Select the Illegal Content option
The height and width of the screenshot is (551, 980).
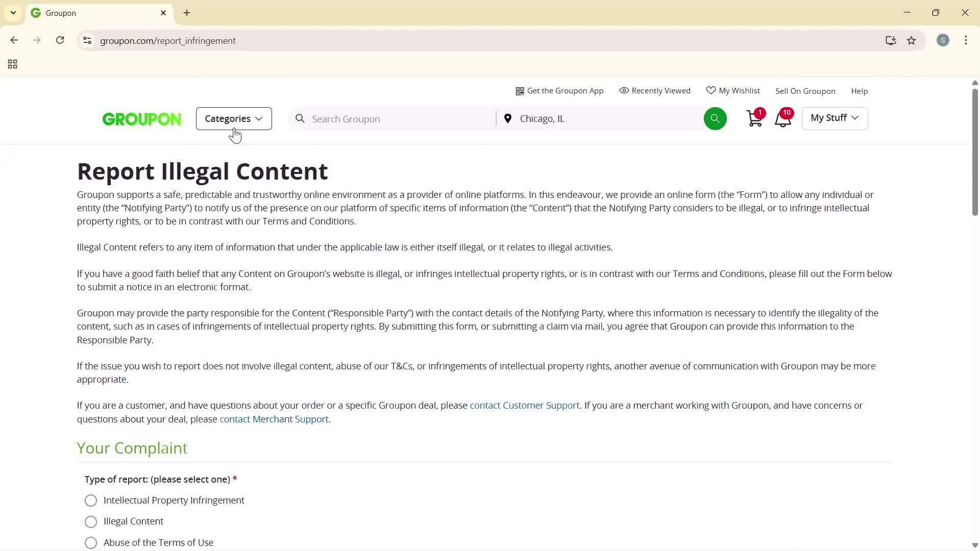click(91, 521)
